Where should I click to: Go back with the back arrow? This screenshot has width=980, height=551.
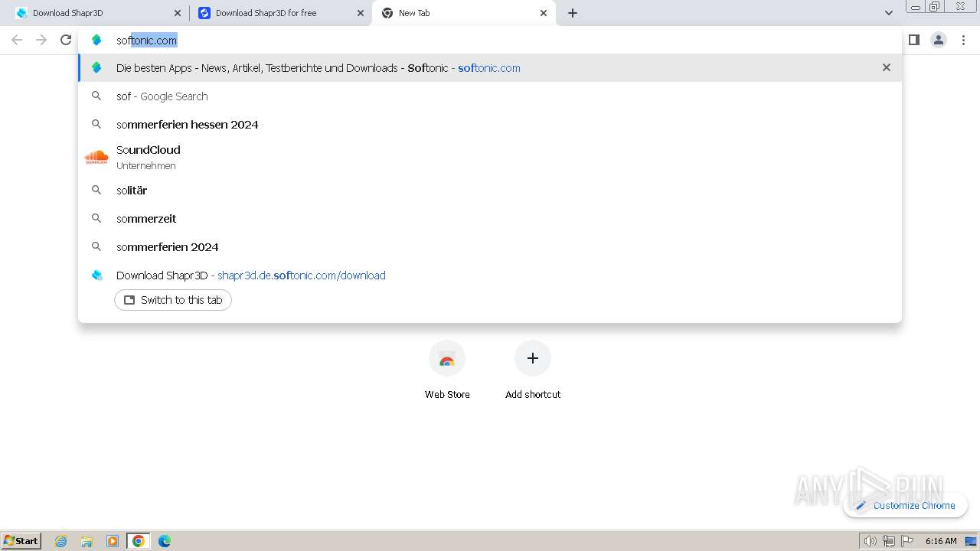(x=17, y=40)
